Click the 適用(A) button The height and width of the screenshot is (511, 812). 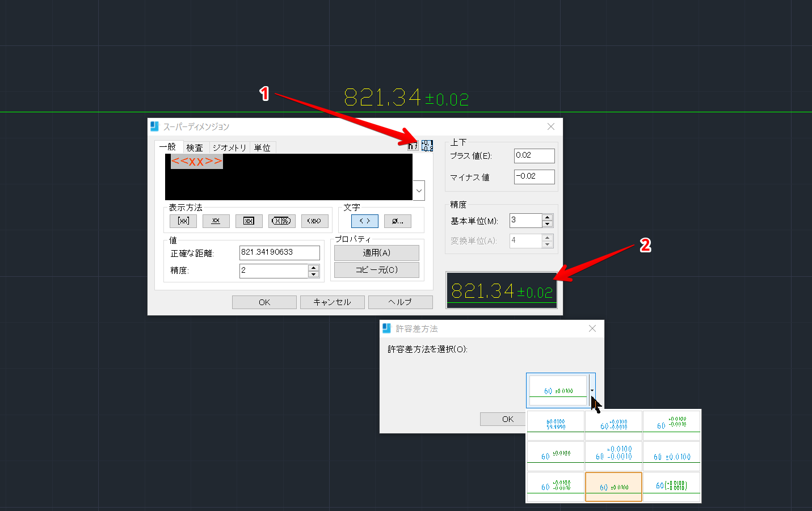[377, 253]
